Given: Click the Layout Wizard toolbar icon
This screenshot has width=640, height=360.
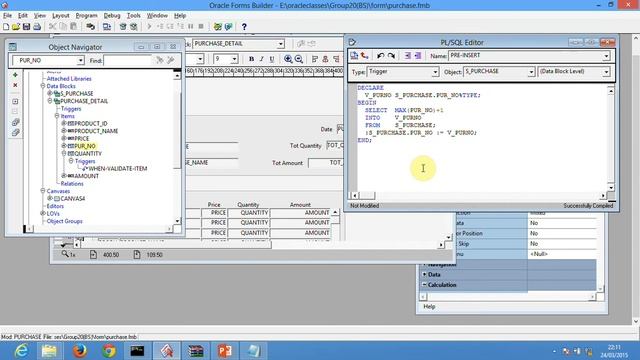Looking at the screenshot, I should (229, 27).
